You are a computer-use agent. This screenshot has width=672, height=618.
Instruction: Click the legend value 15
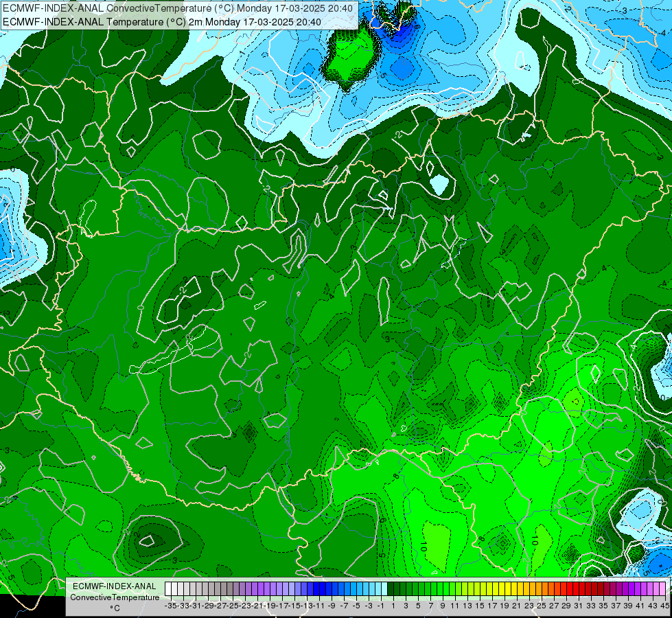[480, 606]
